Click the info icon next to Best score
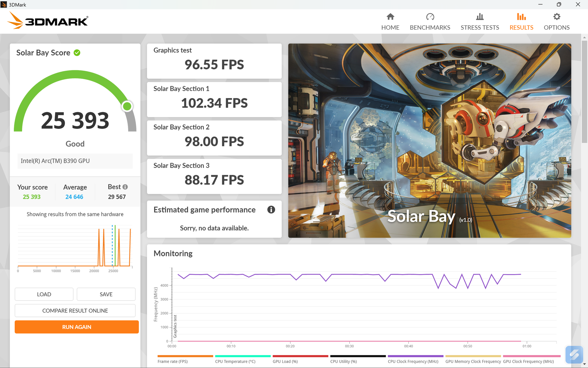Screen dimensions: 588x368 click(x=126, y=187)
